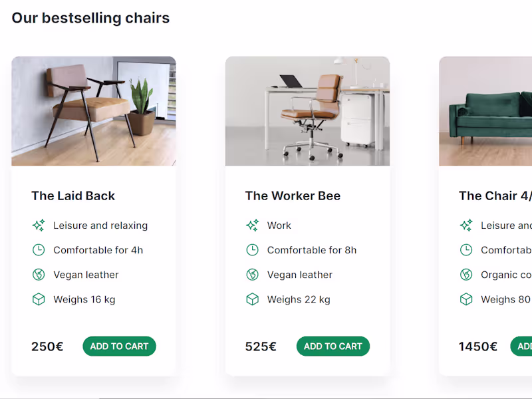
Task: Open The Worker Bee office chair photo
Action: pyautogui.click(x=307, y=111)
